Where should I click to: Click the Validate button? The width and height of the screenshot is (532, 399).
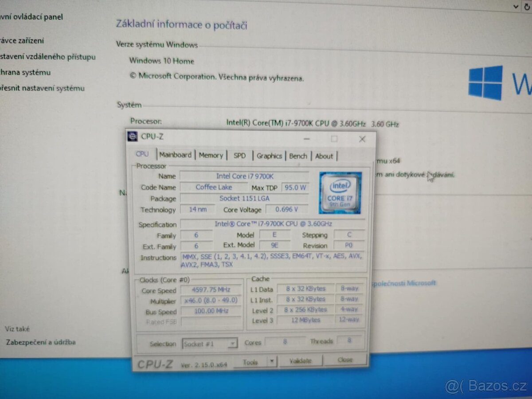click(301, 361)
